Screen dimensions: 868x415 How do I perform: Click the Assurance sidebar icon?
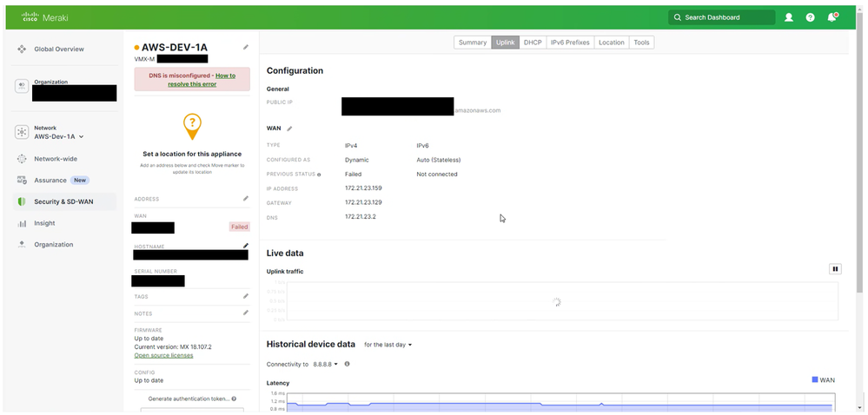[x=22, y=181]
